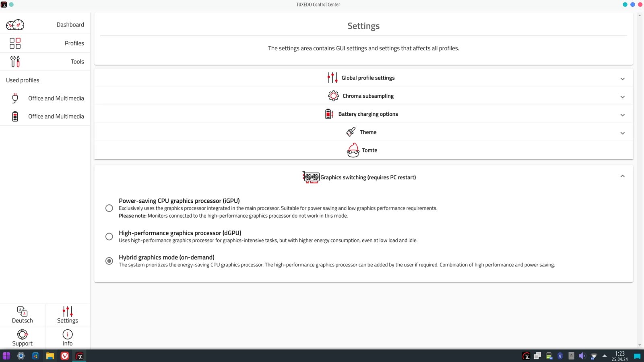Open the Tomte section icon
The image size is (644, 362).
(x=353, y=150)
